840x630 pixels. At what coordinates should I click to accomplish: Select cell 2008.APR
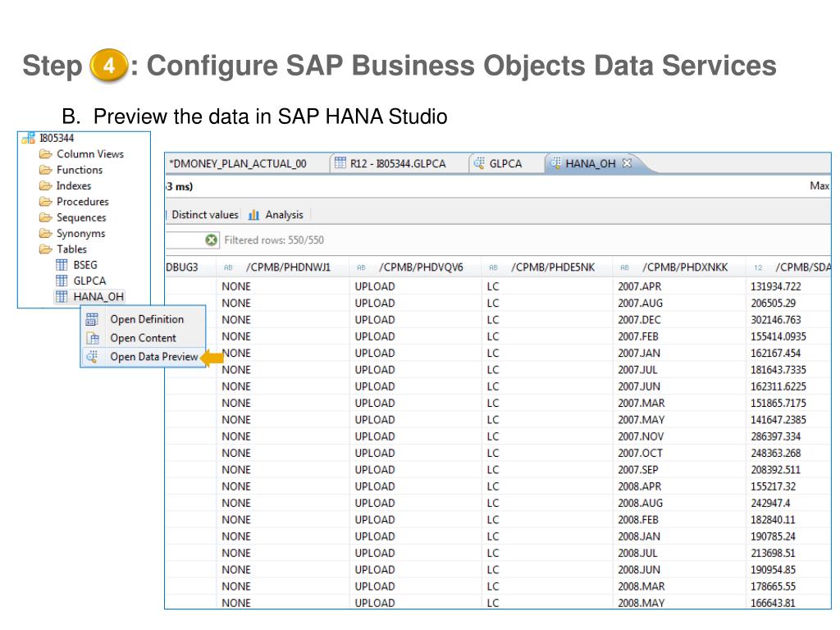[x=640, y=486]
